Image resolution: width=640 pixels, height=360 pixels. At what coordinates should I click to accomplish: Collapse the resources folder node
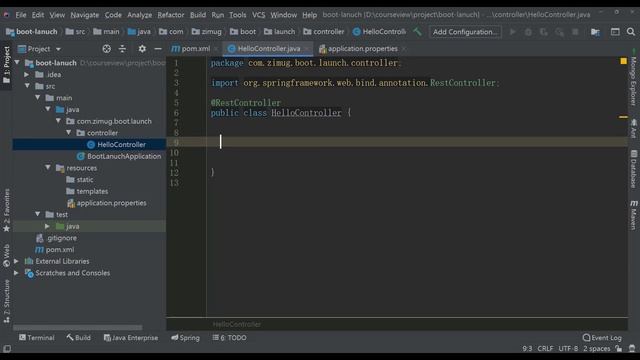click(x=48, y=168)
